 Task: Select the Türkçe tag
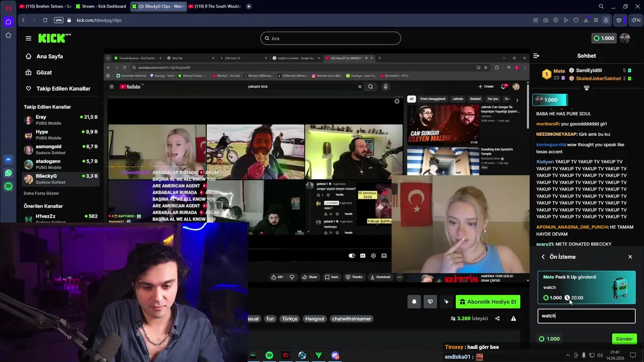click(x=290, y=319)
